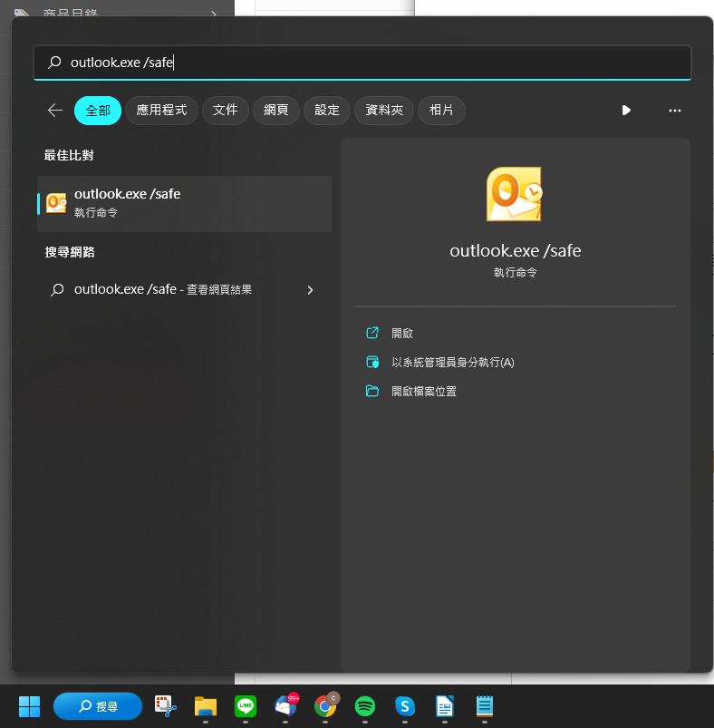Screen dimensions: 714x728
Task: Choose 以系統管理員身分執行 option
Action: click(x=452, y=363)
